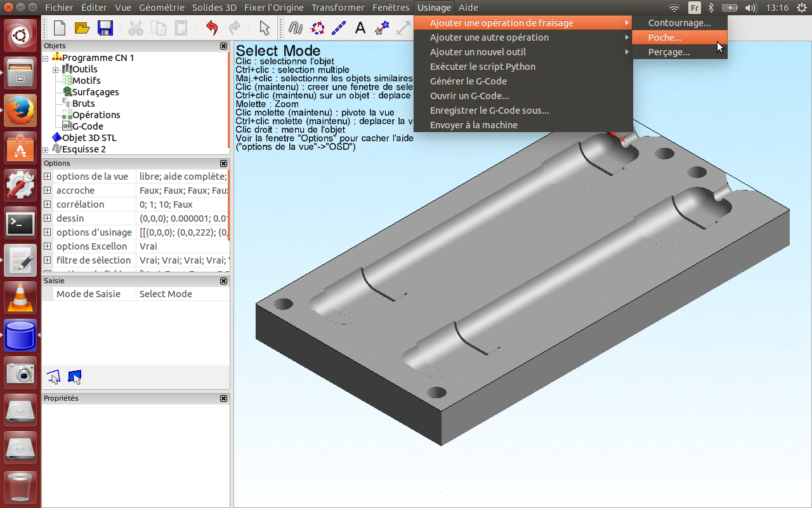Open a file with the folder icon

coord(82,28)
